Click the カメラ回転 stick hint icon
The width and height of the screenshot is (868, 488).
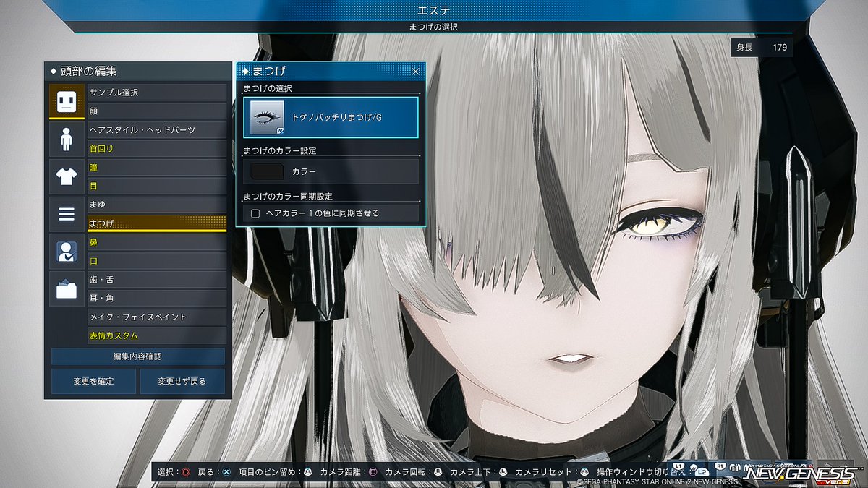[x=438, y=472]
